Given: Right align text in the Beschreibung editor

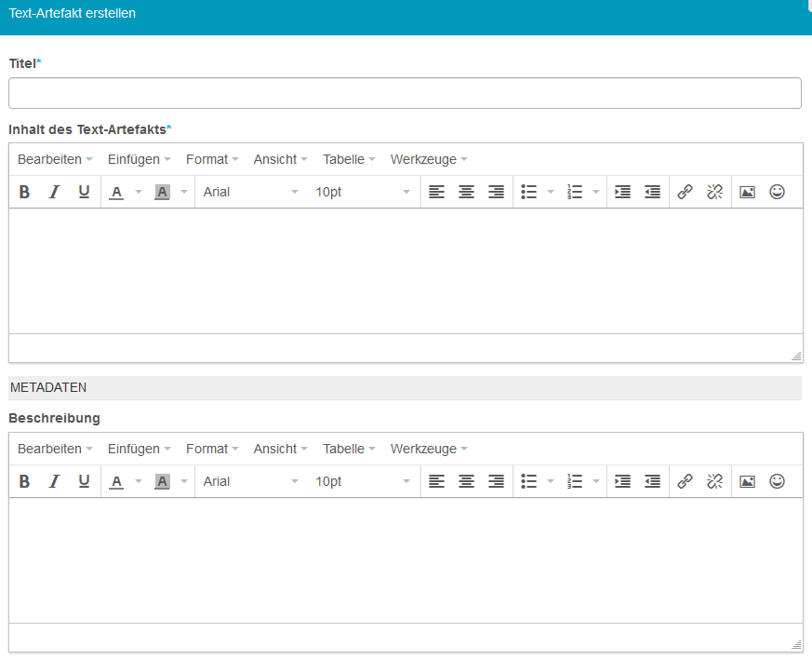Looking at the screenshot, I should [x=496, y=481].
